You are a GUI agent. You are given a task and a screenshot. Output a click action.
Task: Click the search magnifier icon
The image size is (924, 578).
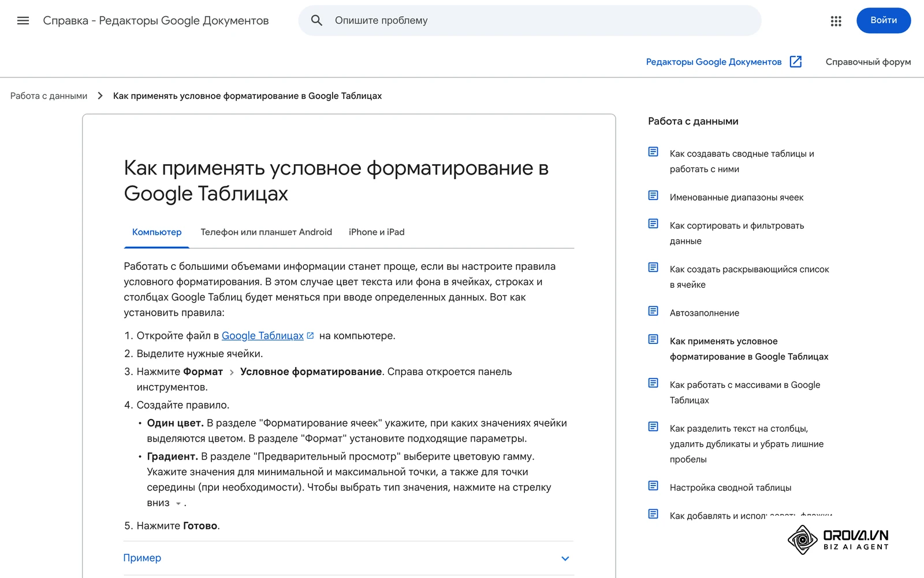[x=316, y=20]
